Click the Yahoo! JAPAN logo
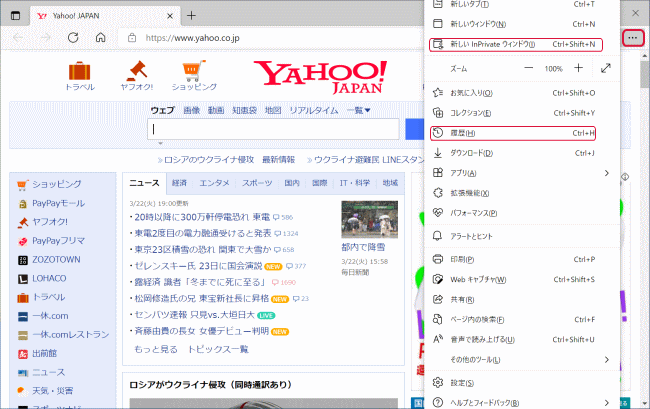The height and width of the screenshot is (409, 650). [x=320, y=77]
